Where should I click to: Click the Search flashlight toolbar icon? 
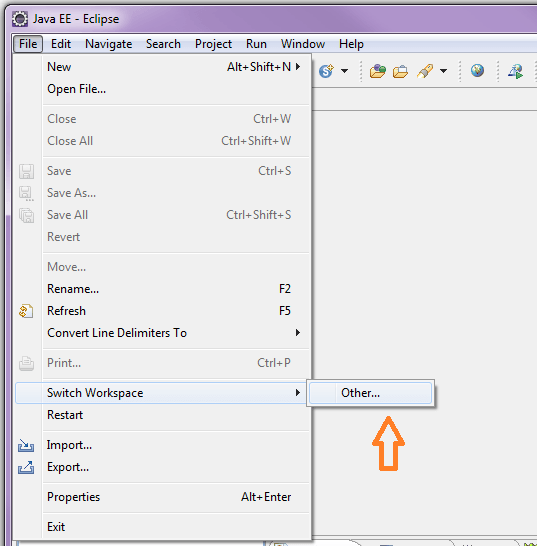pyautogui.click(x=425, y=71)
